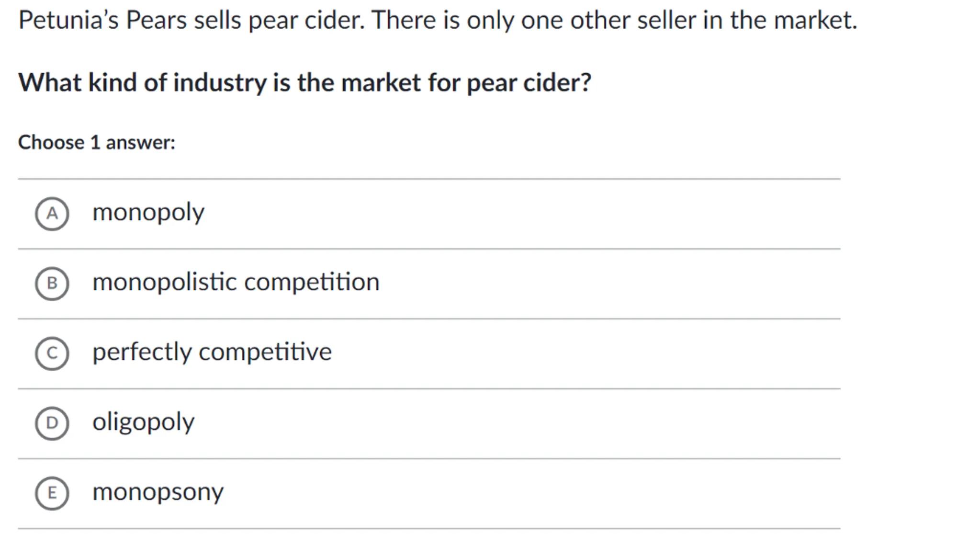Click the "monopolistic" word in option B
The width and height of the screenshot is (980, 558).
pyautogui.click(x=165, y=283)
